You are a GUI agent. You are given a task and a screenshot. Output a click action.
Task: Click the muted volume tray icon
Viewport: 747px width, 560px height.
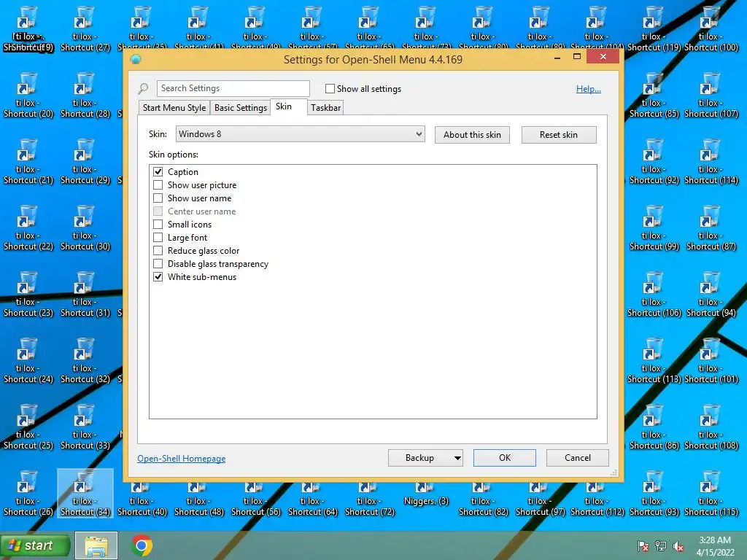pyautogui.click(x=678, y=546)
